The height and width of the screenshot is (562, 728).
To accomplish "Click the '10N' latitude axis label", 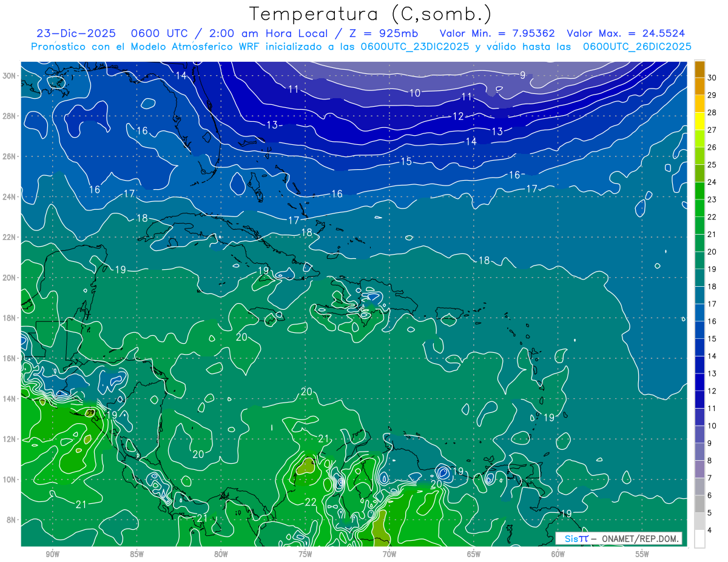I will [x=9, y=480].
